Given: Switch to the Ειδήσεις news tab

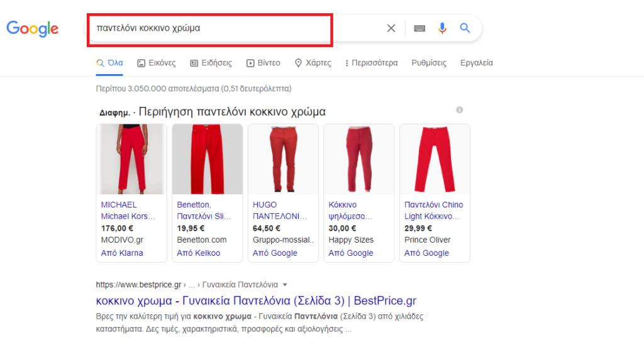Looking at the screenshot, I should [x=211, y=63].
